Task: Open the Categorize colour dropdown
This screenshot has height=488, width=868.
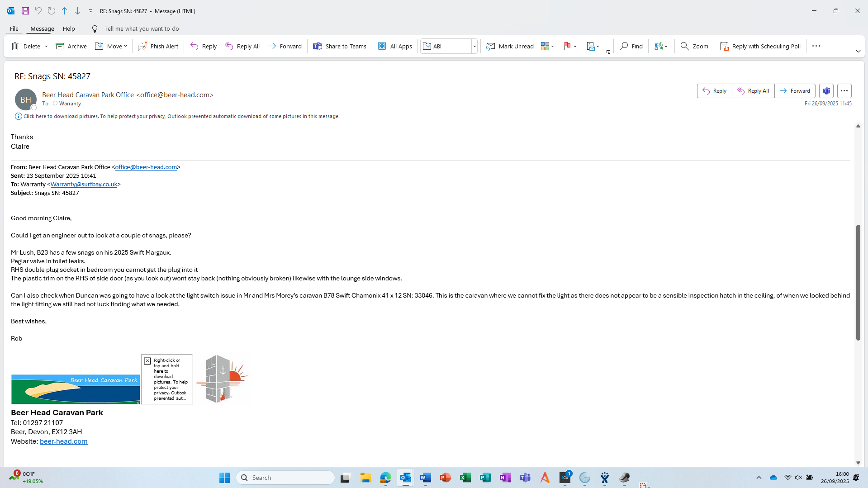Action: tap(547, 46)
